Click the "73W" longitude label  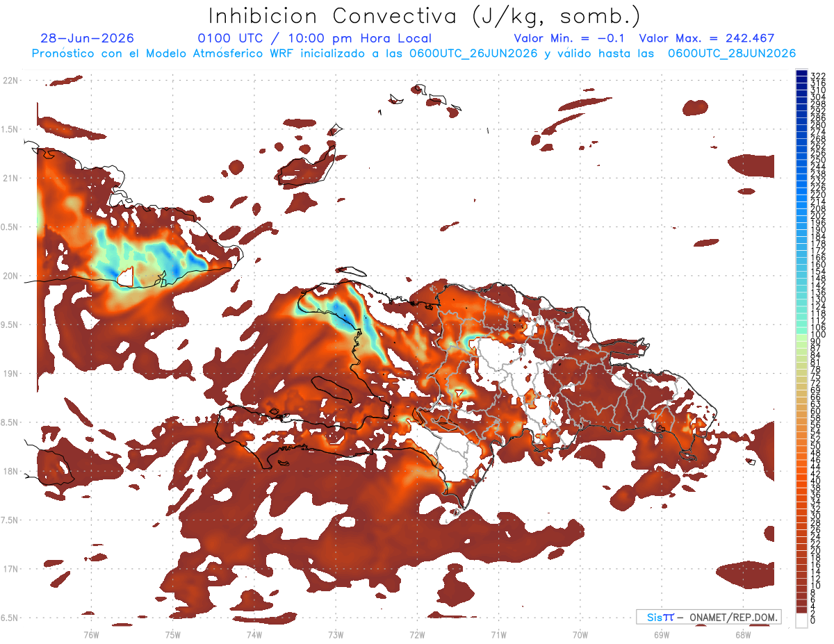point(336,634)
